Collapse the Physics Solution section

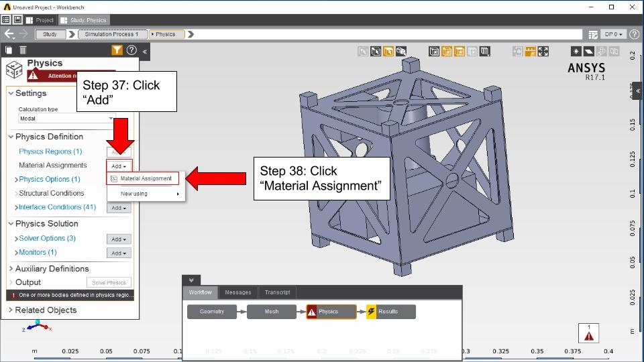pyautogui.click(x=11, y=224)
